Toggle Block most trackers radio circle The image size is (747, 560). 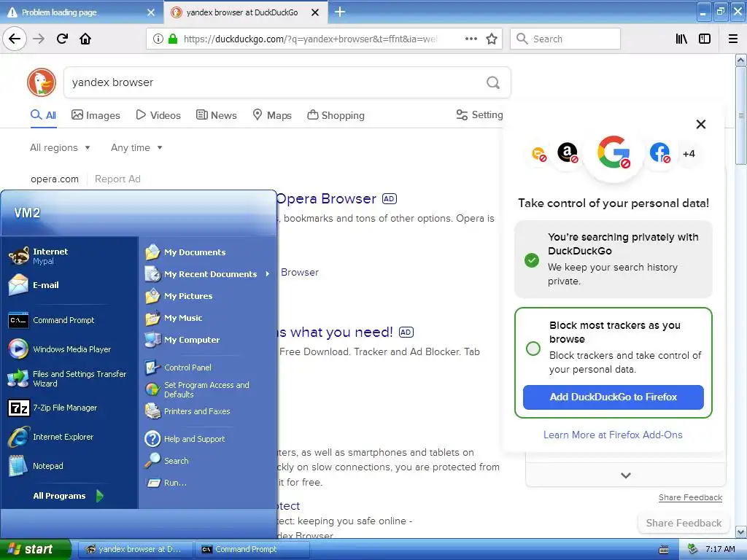point(533,348)
